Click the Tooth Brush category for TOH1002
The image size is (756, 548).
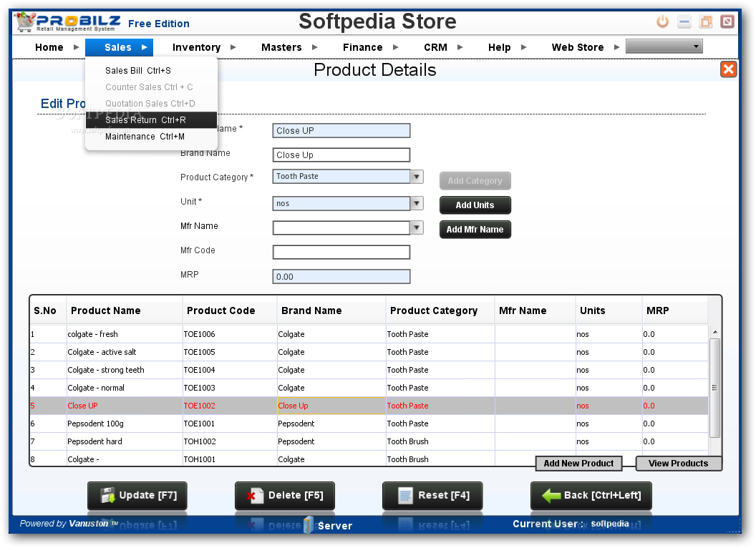[x=441, y=441]
